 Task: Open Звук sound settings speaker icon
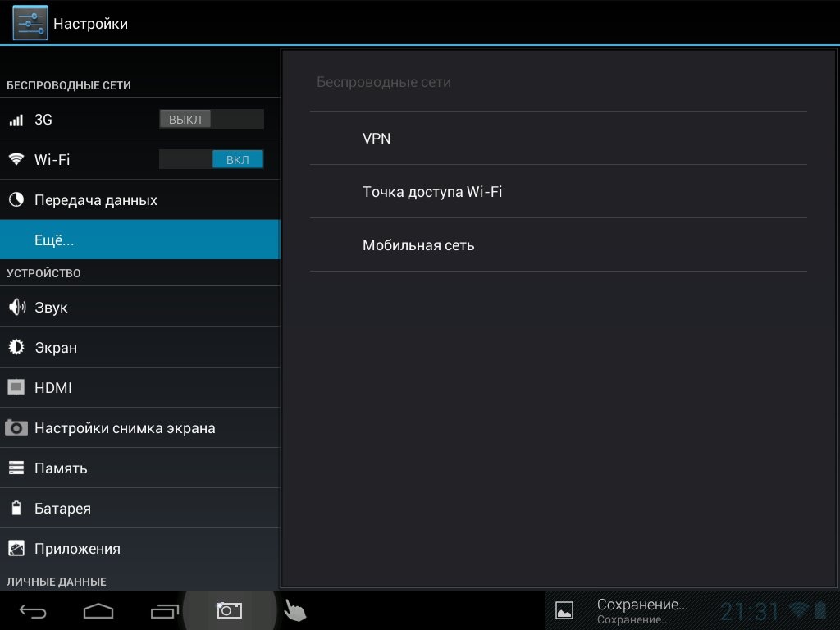(16, 308)
